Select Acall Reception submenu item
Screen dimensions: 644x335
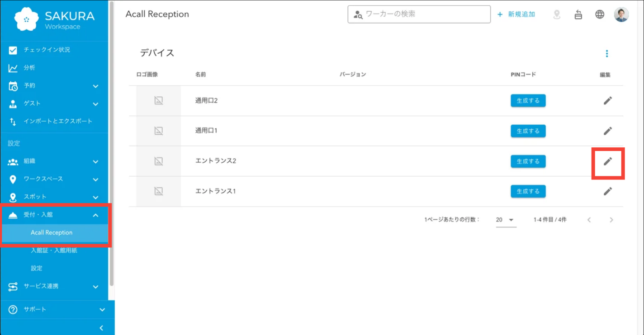pyautogui.click(x=54, y=233)
